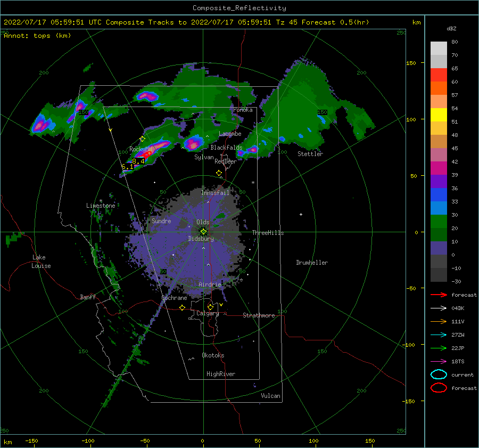Click the Stettler city label
Image resolution: width=479 pixels, height=448 pixels.
coord(310,154)
